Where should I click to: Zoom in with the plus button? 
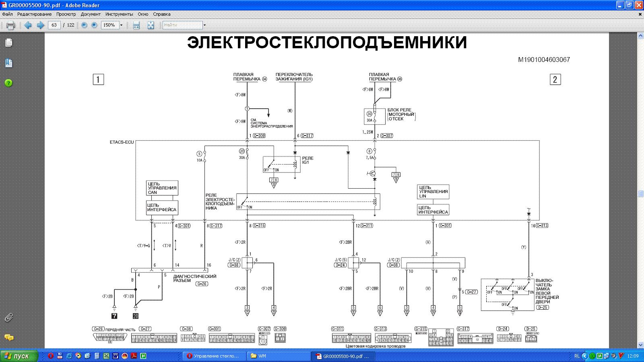(x=94, y=25)
